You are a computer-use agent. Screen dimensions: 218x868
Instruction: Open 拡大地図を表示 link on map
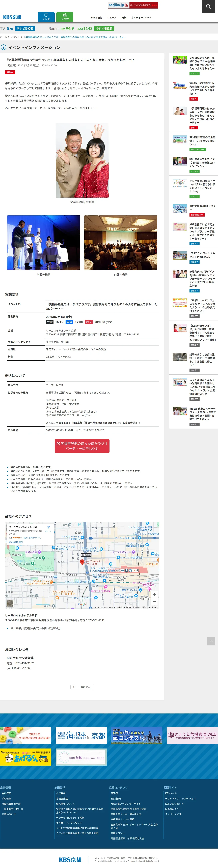pos(16,542)
